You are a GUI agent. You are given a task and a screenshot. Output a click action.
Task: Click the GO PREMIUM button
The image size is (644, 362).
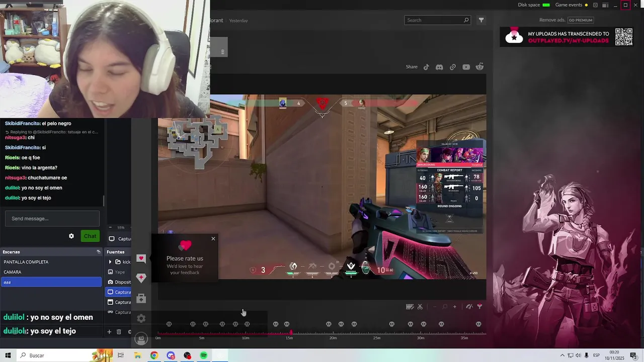pos(581,20)
